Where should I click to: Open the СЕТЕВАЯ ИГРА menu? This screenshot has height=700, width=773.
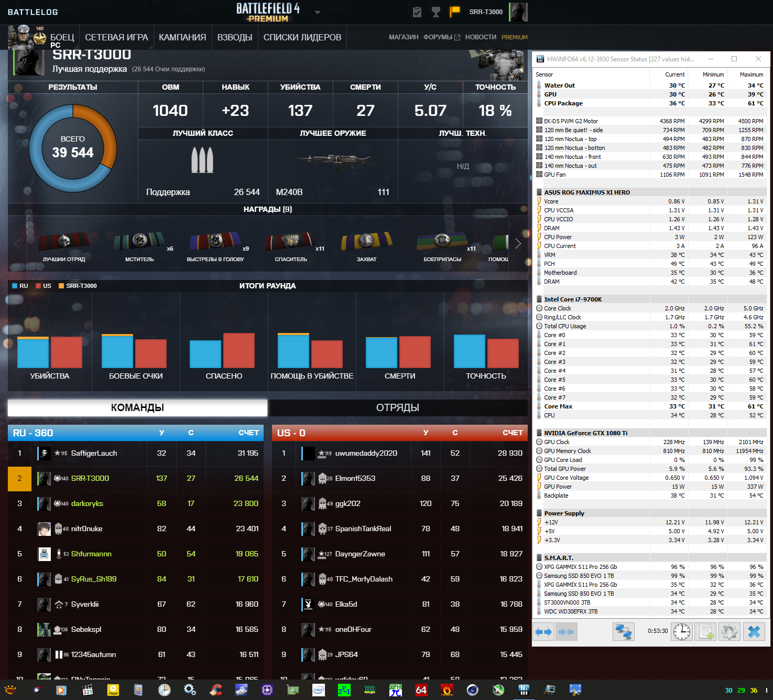pyautogui.click(x=116, y=38)
